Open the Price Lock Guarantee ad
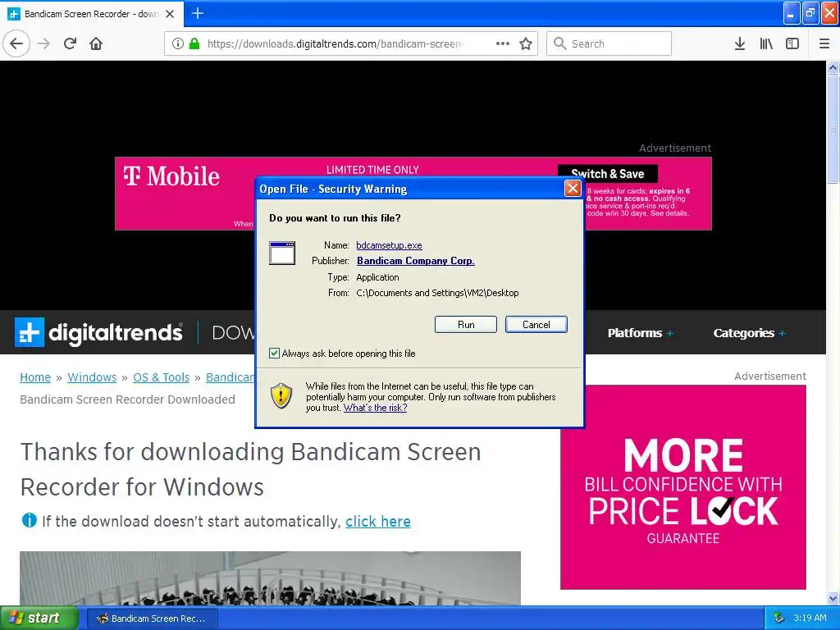Viewport: 840px width, 630px height. (x=683, y=487)
